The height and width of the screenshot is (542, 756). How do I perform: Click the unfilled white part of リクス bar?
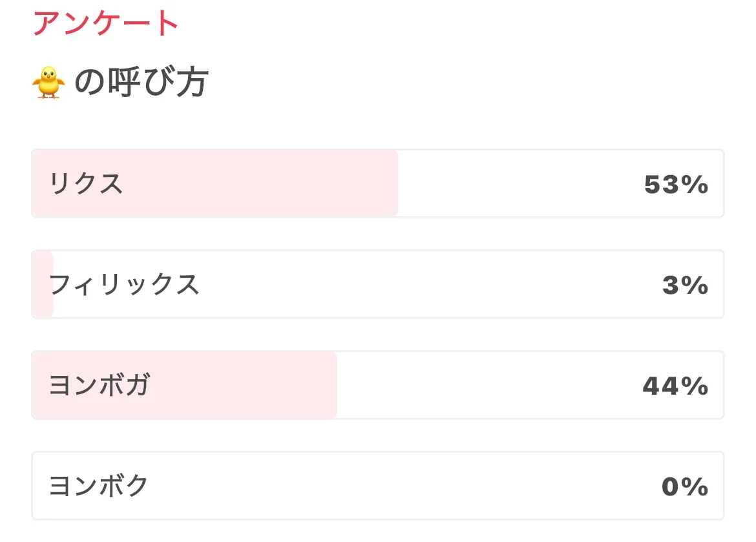point(517,183)
